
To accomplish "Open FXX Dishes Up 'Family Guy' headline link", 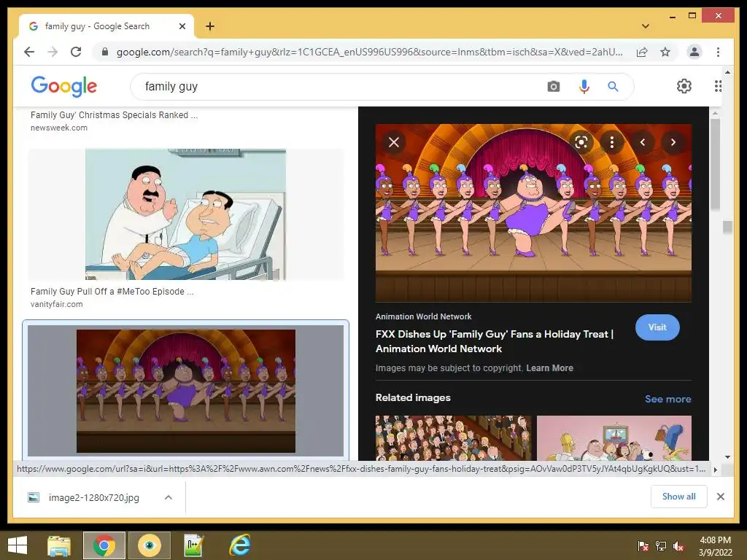I will click(x=495, y=341).
